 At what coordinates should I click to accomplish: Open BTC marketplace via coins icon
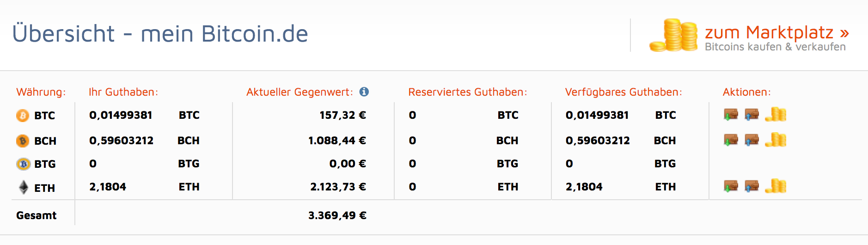pyautogui.click(x=776, y=114)
